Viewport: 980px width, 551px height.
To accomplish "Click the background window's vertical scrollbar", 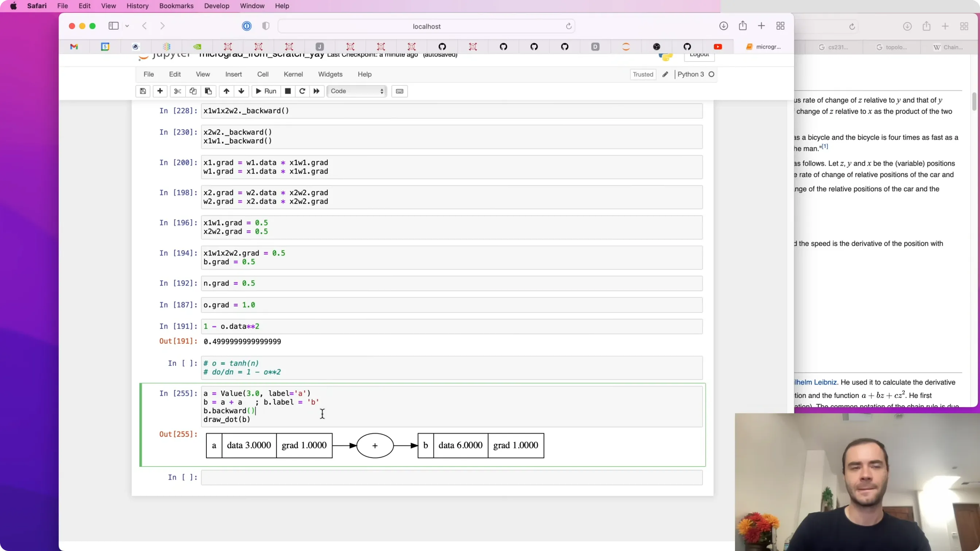I will tap(974, 101).
